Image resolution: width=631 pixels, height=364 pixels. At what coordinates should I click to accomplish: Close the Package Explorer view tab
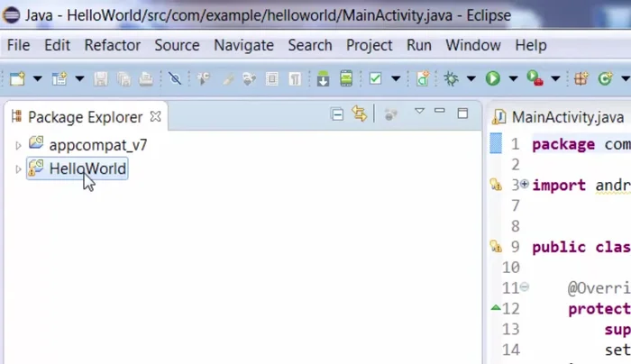155,116
